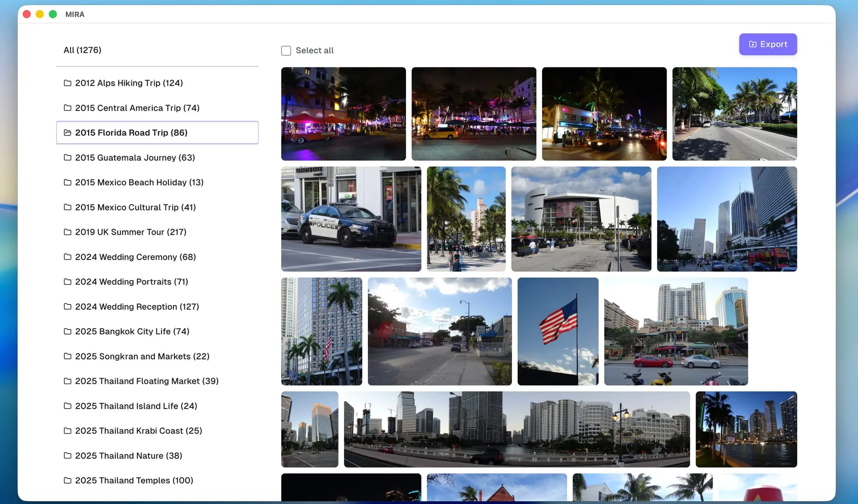Open blue glass tower with palm photo
858x504 pixels.
(322, 332)
